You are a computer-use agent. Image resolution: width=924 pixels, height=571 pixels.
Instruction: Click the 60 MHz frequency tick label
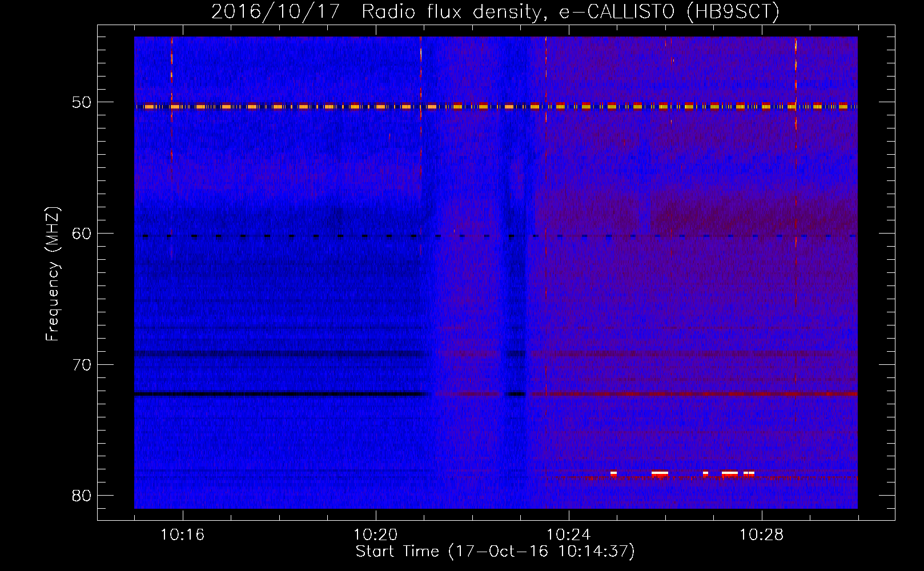click(82, 234)
